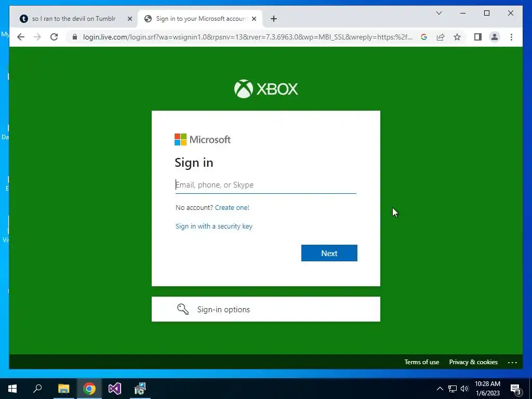Screen dimensions: 532x399
Task: Open the Windows Start menu
Action: tap(12, 389)
